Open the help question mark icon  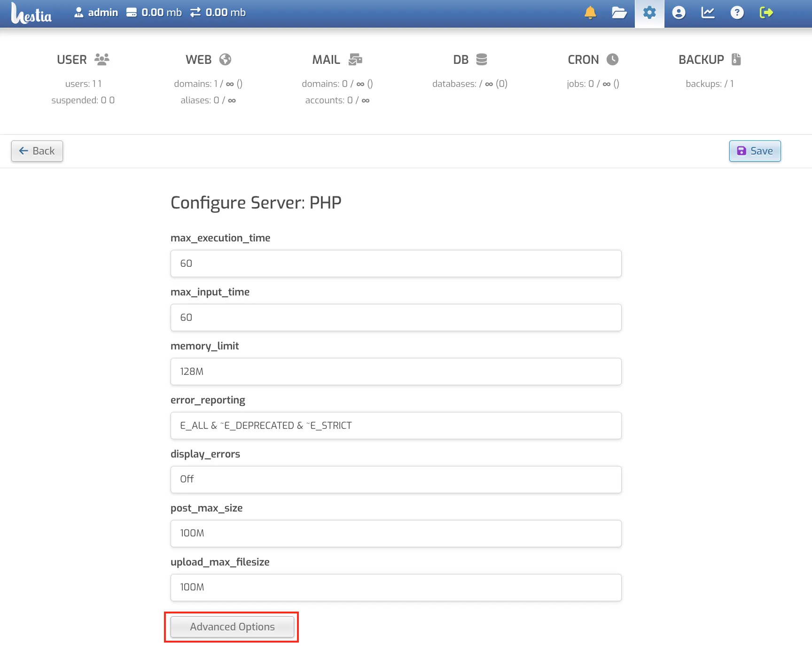point(737,13)
